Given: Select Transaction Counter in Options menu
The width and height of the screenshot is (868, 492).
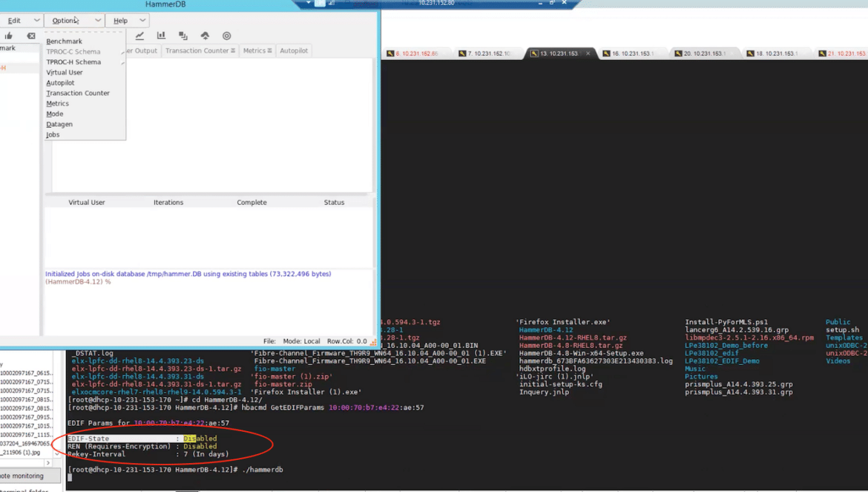Looking at the screenshot, I should (78, 93).
